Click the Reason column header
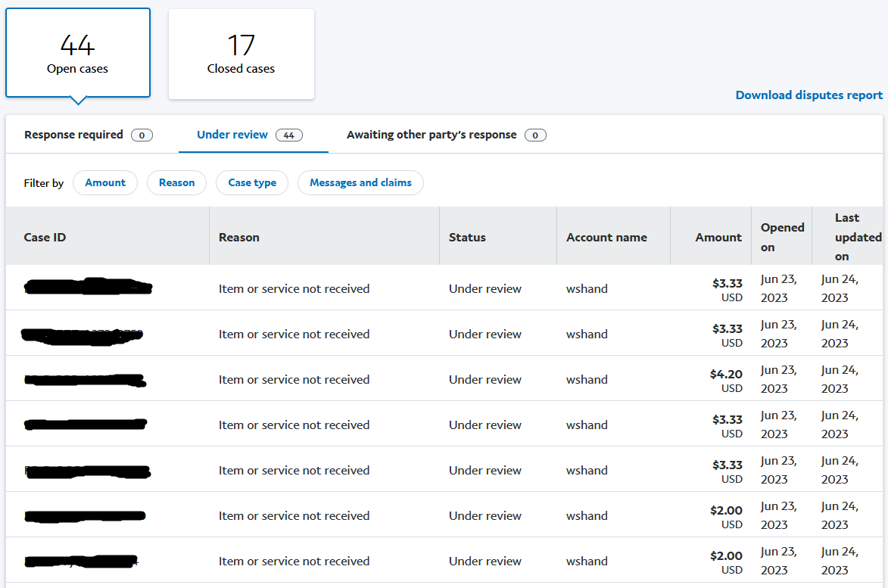Image resolution: width=888 pixels, height=588 pixels. click(x=239, y=238)
